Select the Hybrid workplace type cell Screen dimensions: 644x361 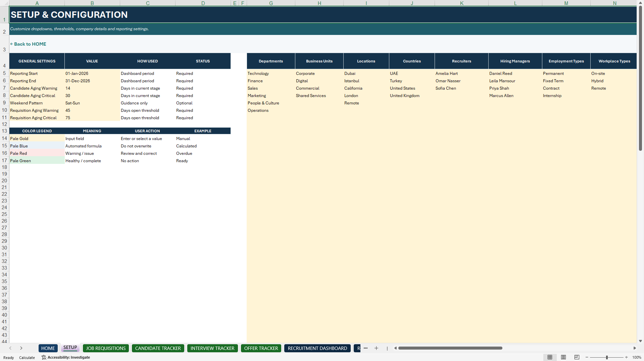(x=613, y=81)
